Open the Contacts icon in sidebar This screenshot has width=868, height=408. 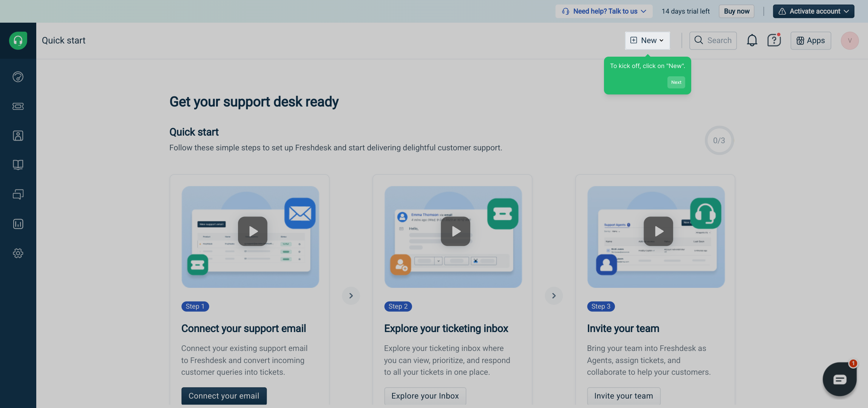[x=18, y=136]
